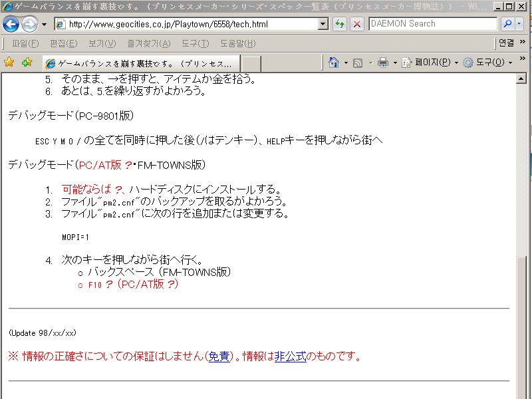Open the 페이지(P) dropdown menu
The image size is (532, 399).
[x=436, y=63]
